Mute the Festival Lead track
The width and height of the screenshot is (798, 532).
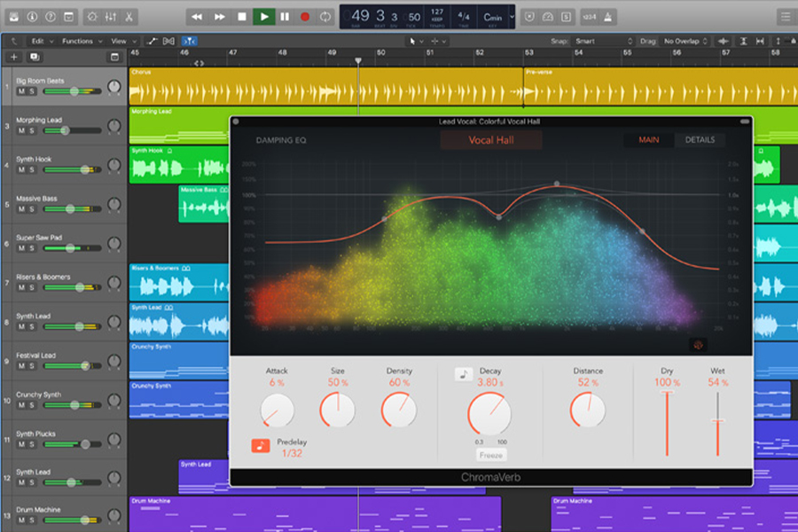21,366
